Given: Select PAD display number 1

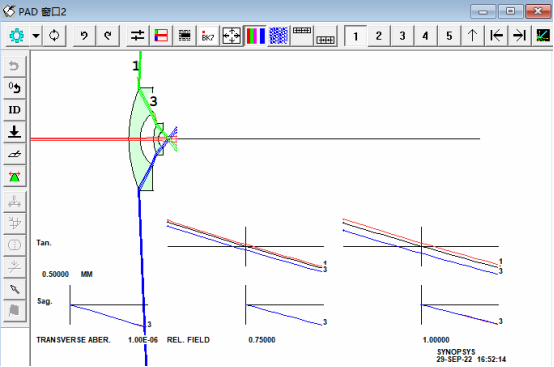Looking at the screenshot, I should pos(355,36).
